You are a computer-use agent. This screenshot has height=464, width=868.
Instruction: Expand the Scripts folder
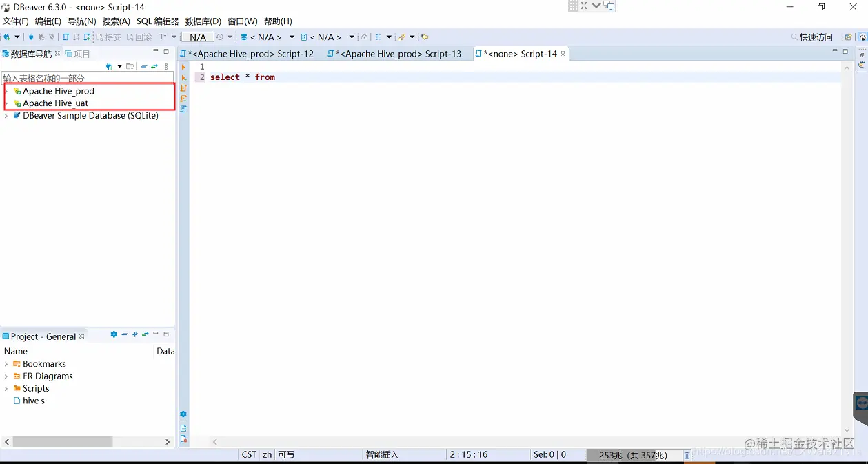[6, 389]
